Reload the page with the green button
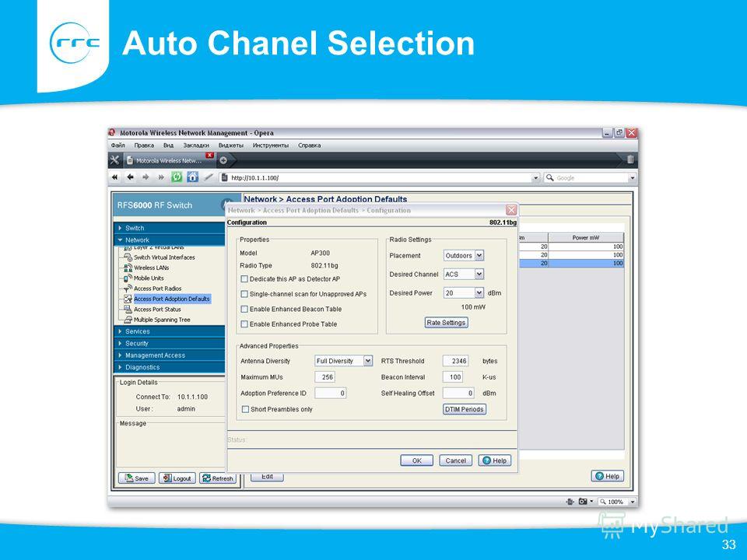The height and width of the screenshot is (560, 747). click(177, 177)
